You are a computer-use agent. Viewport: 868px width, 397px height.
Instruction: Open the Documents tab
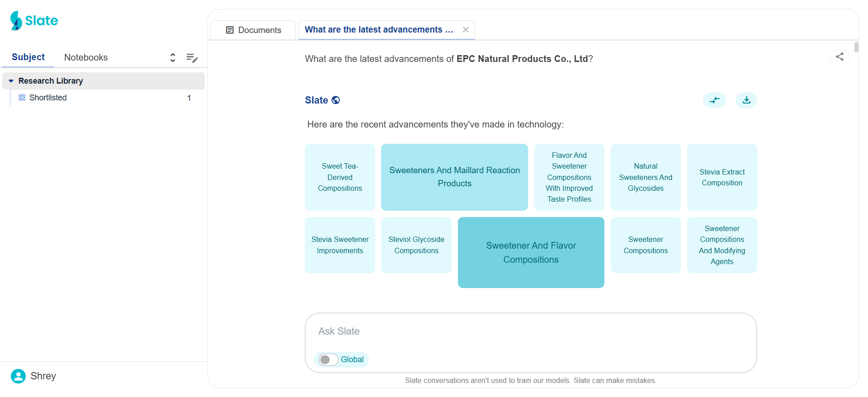point(253,30)
